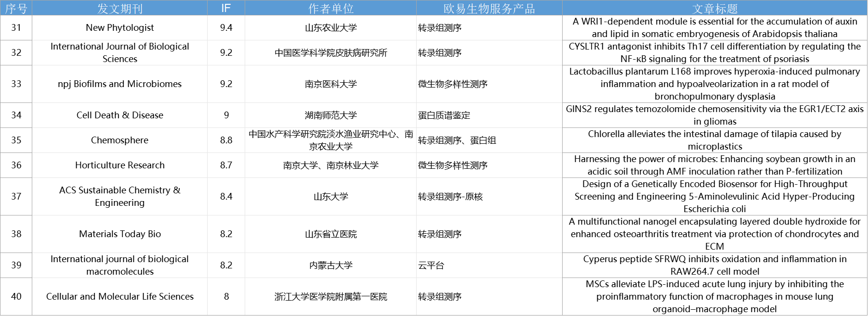This screenshot has width=868, height=316.
Task: Select the New Phytologist journal cell
Action: (x=120, y=28)
